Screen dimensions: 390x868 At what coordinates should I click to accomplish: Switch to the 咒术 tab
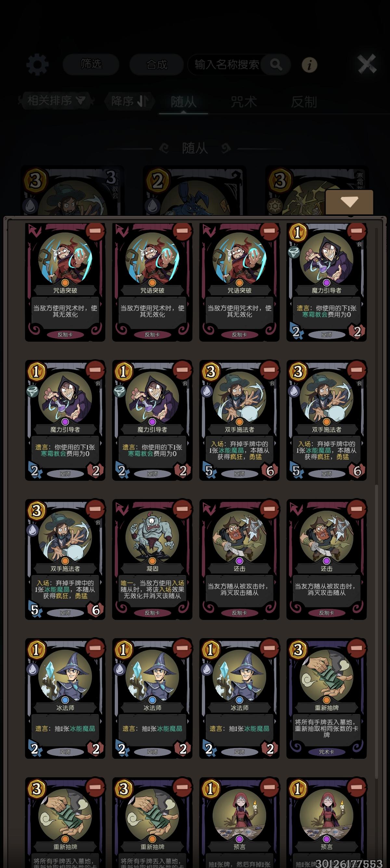[x=243, y=102]
